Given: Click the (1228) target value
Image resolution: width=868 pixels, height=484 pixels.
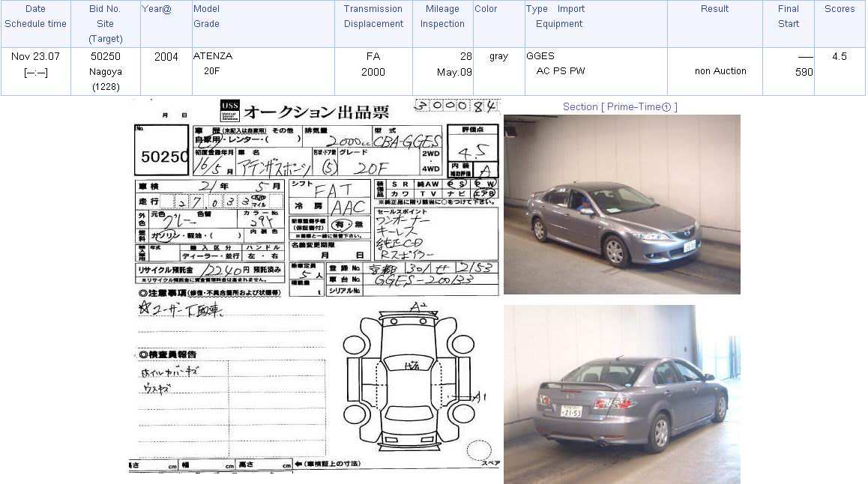Looking at the screenshot, I should click(105, 87).
